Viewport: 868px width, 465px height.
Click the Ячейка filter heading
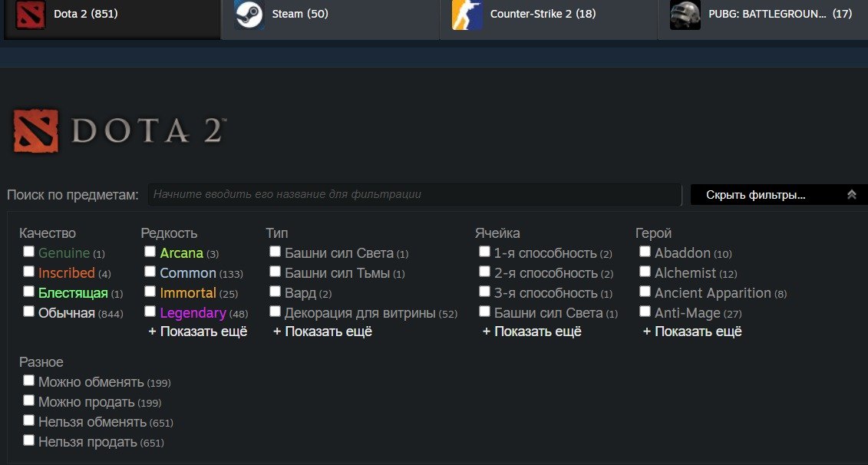click(497, 233)
